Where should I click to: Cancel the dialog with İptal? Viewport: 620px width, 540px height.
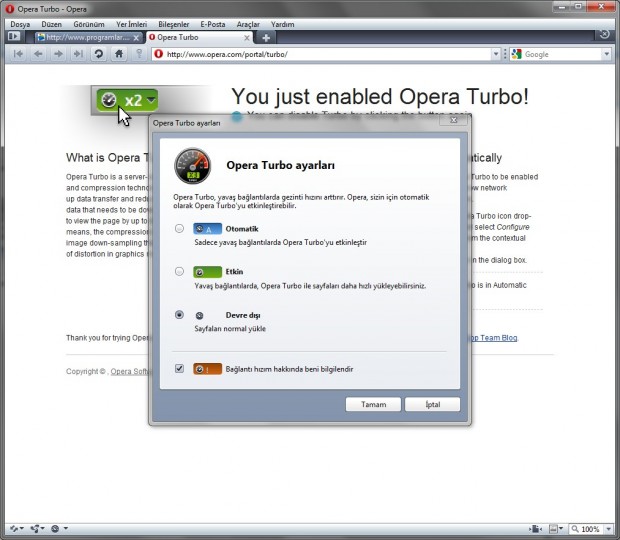coord(433,404)
